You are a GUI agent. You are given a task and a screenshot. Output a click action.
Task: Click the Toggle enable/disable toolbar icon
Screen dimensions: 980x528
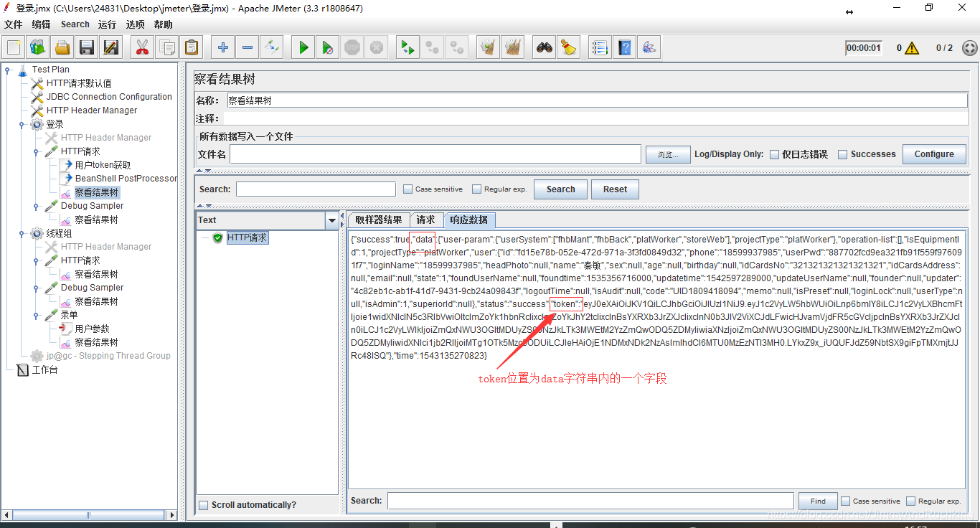[272, 48]
